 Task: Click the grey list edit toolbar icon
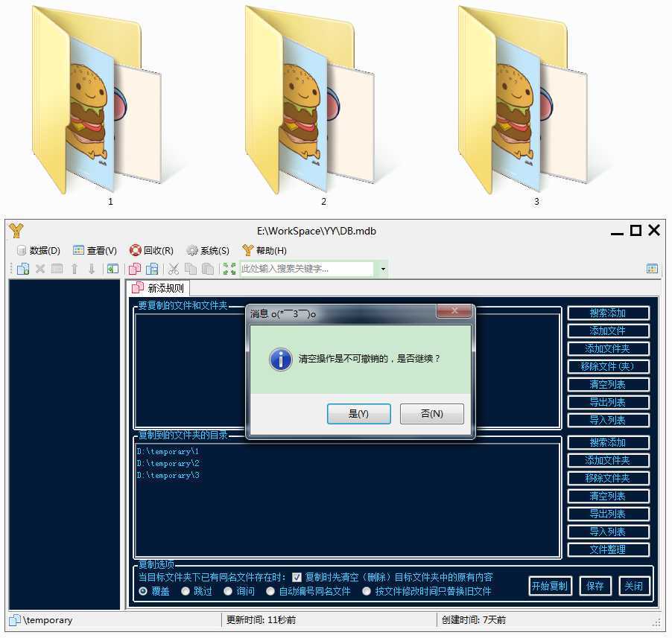(57, 269)
